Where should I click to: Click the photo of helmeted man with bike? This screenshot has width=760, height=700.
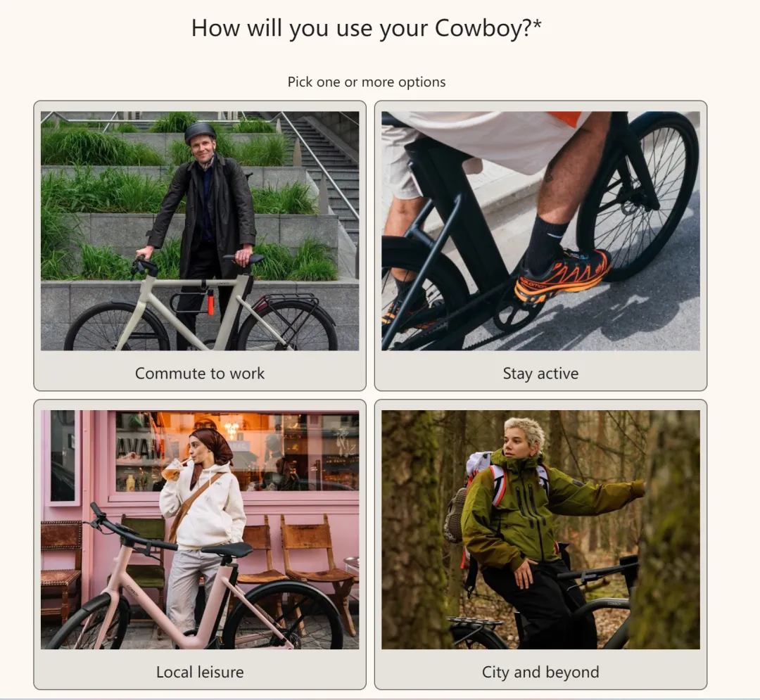point(200,231)
